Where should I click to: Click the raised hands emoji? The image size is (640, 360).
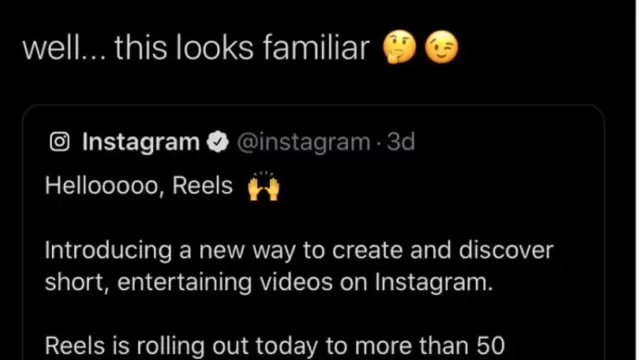click(x=264, y=186)
